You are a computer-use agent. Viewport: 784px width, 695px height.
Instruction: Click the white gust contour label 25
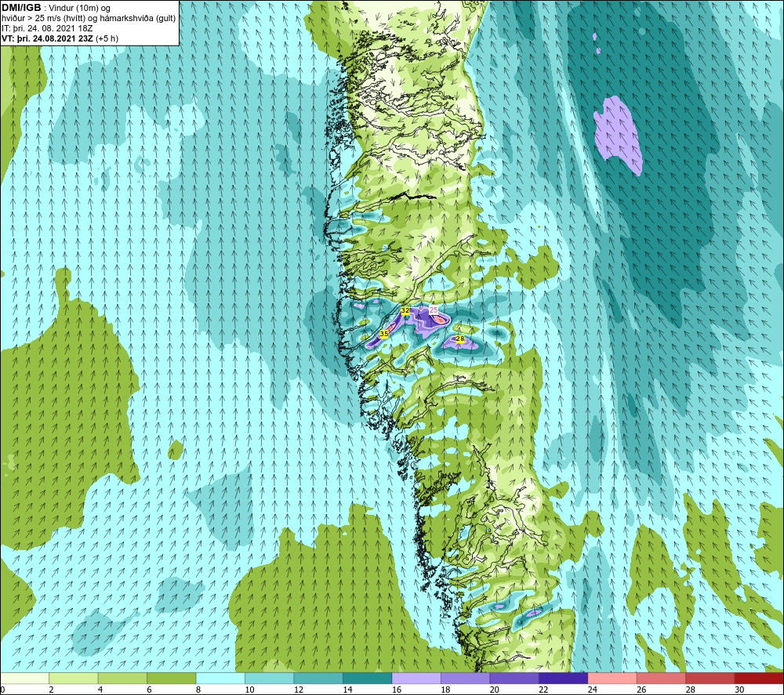434,309
